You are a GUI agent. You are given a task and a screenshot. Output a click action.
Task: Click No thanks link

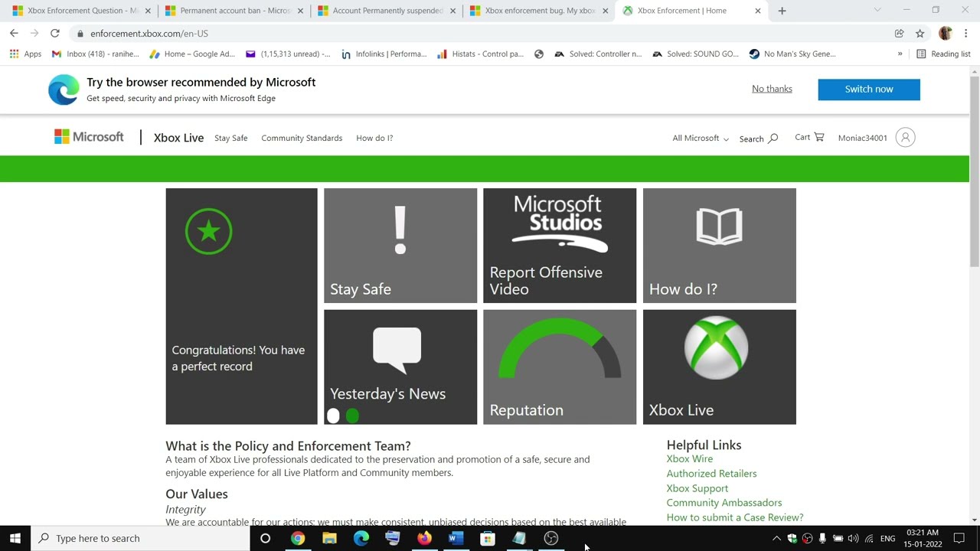[772, 89]
